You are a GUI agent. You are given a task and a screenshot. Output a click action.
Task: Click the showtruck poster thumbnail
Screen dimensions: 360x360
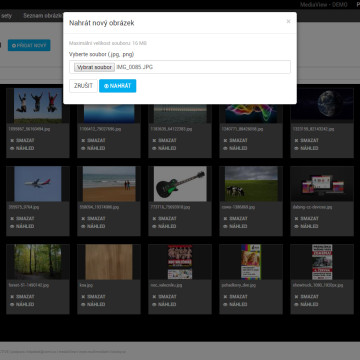322,262
